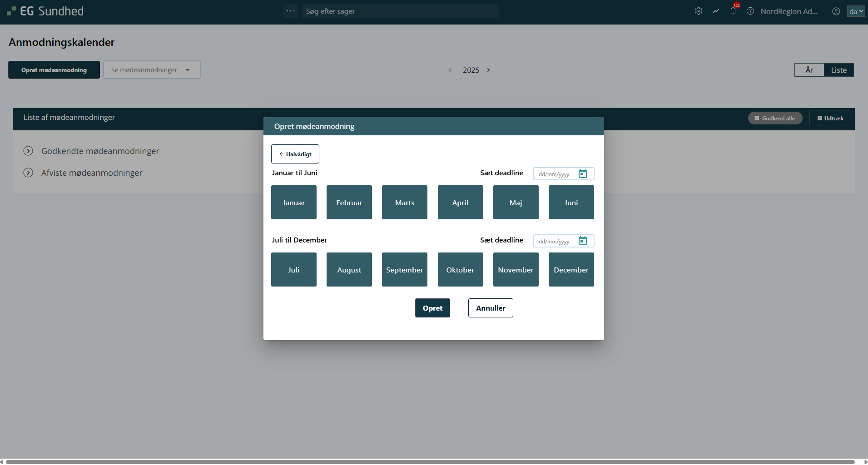
Task: Click the Annuller button
Action: [491, 308]
